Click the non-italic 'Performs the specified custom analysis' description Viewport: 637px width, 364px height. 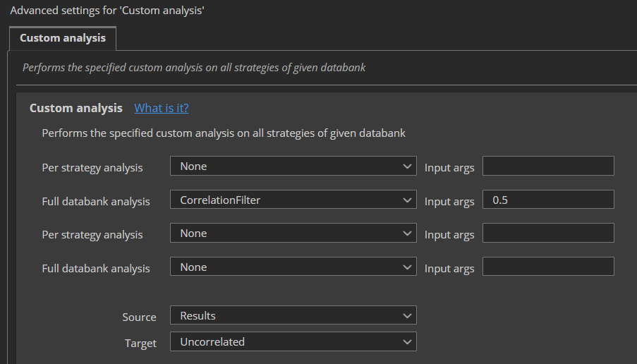tap(224, 133)
